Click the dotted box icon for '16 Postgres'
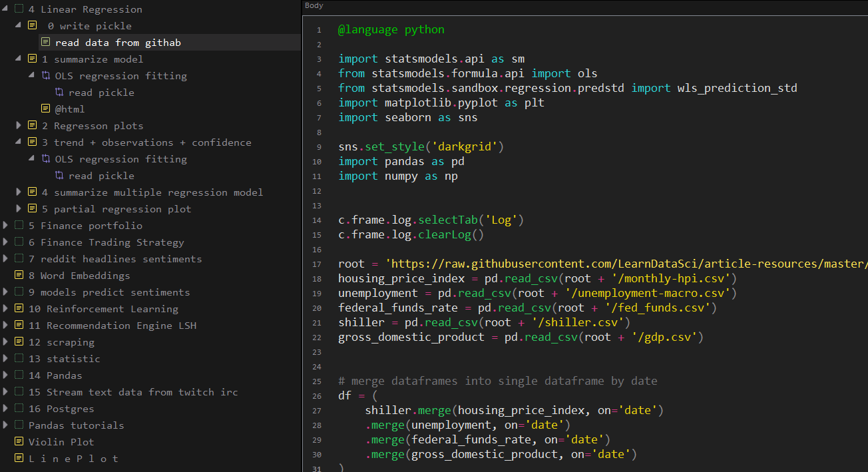 tap(19, 409)
